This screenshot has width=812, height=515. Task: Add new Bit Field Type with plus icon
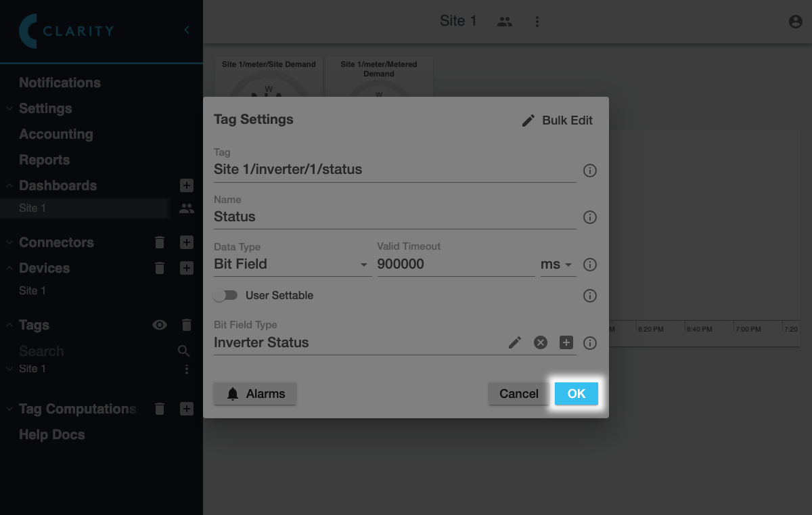pos(566,343)
